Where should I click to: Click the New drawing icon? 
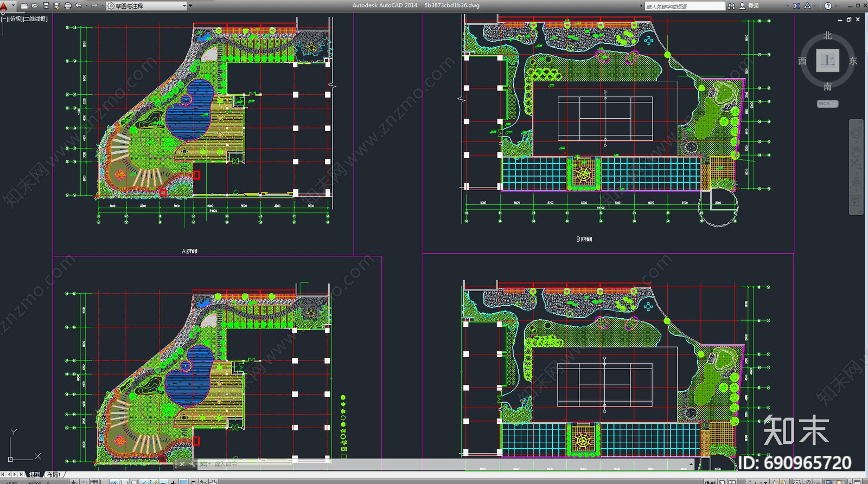click(x=24, y=5)
